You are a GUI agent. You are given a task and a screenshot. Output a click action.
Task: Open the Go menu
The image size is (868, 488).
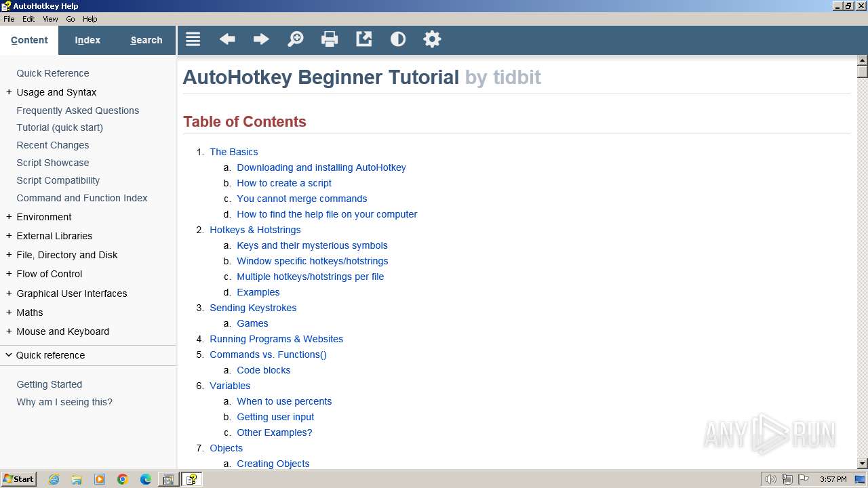point(71,19)
